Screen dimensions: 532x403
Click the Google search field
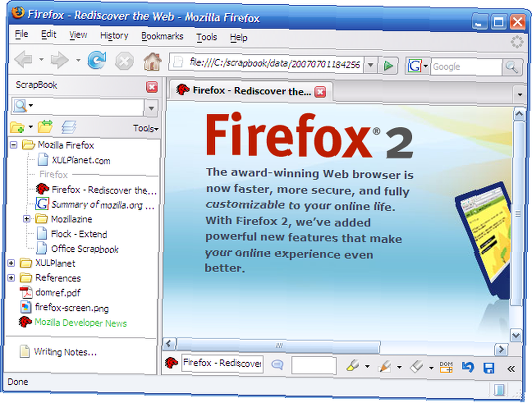[466, 67]
